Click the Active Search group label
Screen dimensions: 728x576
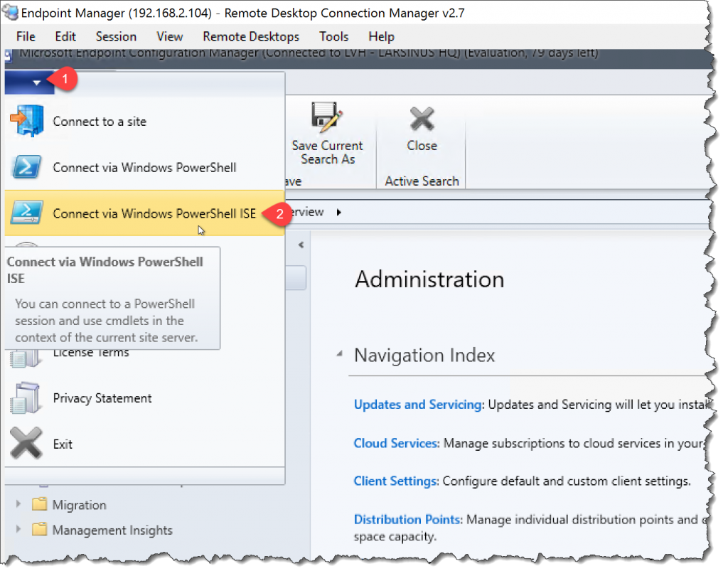[422, 181]
